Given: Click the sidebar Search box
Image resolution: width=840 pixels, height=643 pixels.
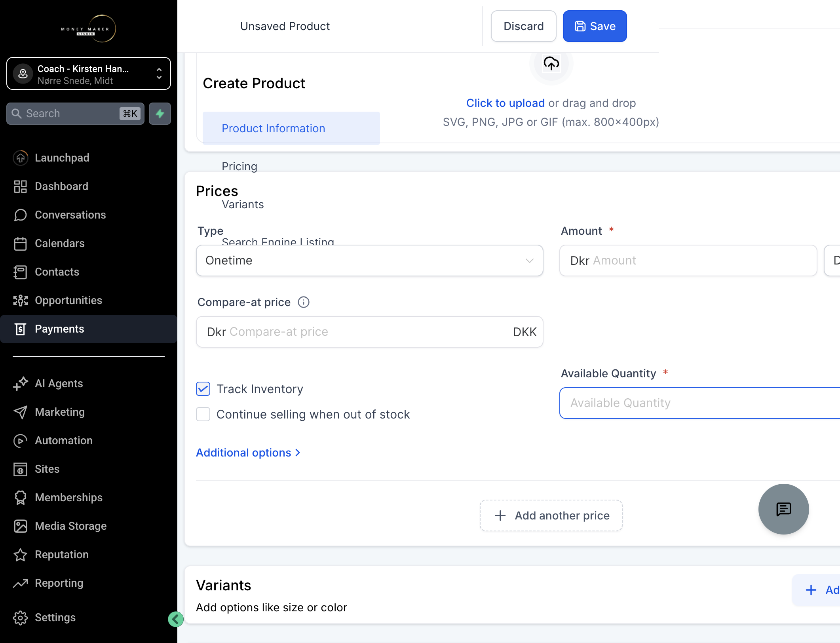Looking at the screenshot, I should click(75, 114).
